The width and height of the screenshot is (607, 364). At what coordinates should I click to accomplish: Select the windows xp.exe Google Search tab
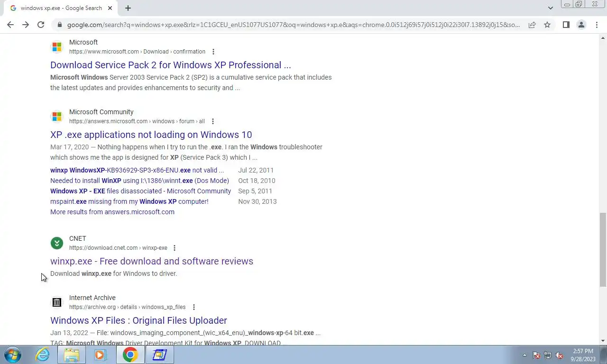61,8
